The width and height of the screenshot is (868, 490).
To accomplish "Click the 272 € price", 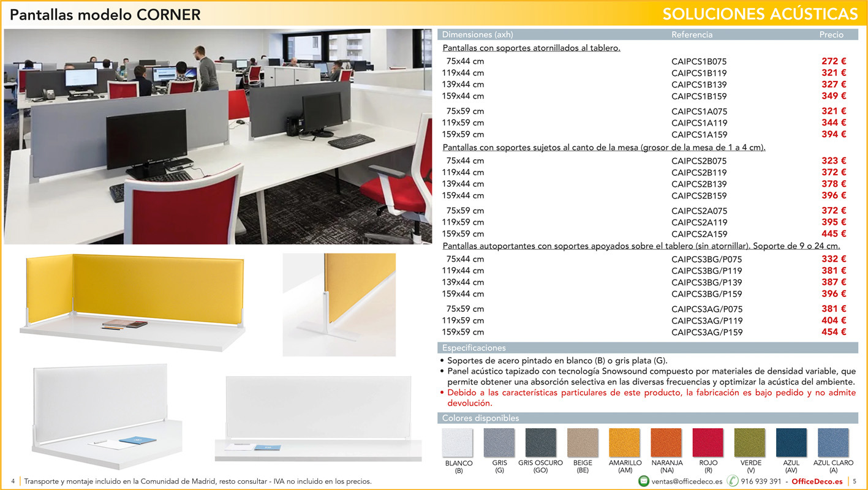I will click(x=834, y=61).
